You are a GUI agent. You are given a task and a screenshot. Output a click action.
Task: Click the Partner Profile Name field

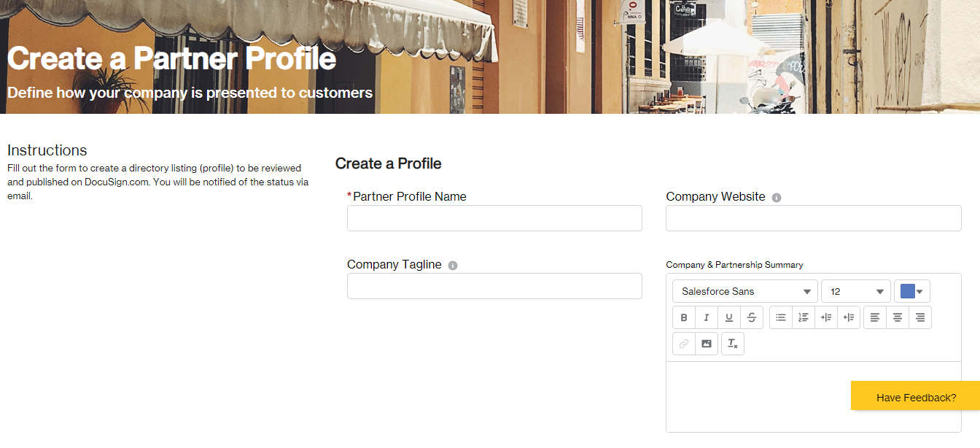pyautogui.click(x=494, y=217)
